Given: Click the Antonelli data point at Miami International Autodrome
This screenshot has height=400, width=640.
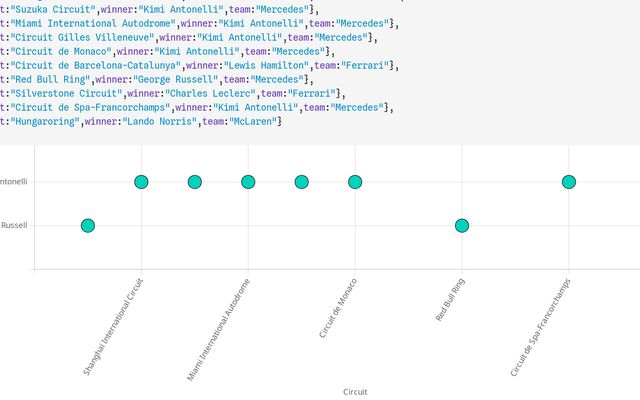Looking at the screenshot, I should [248, 182].
